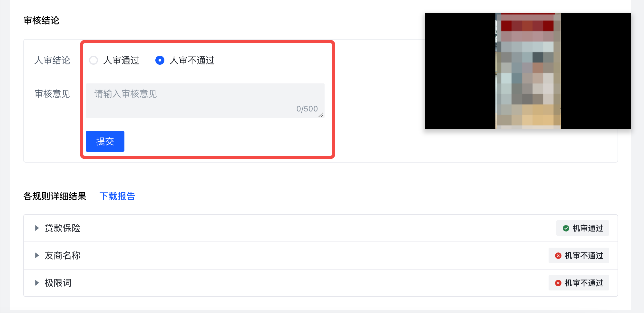
Task: Click the pixelated video preview thumbnail
Action: (528, 71)
